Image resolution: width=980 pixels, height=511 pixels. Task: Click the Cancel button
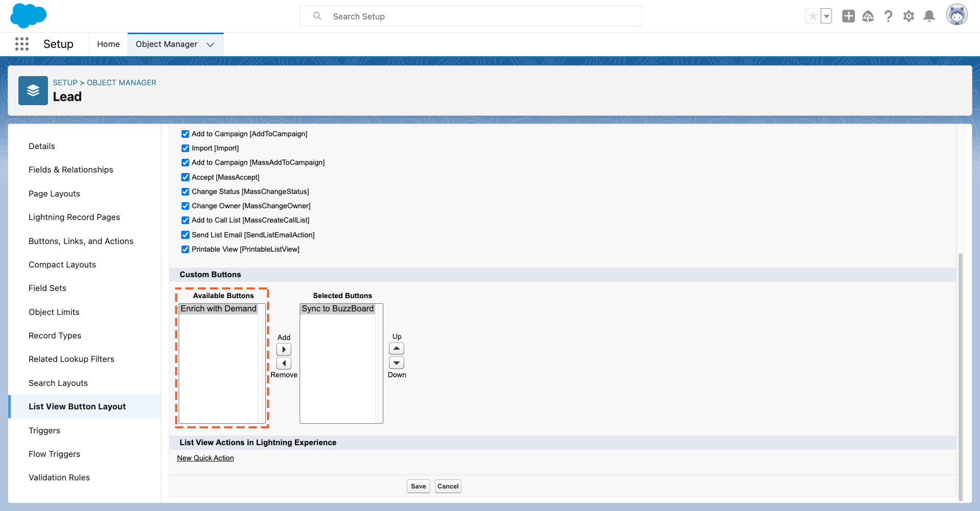[448, 486]
